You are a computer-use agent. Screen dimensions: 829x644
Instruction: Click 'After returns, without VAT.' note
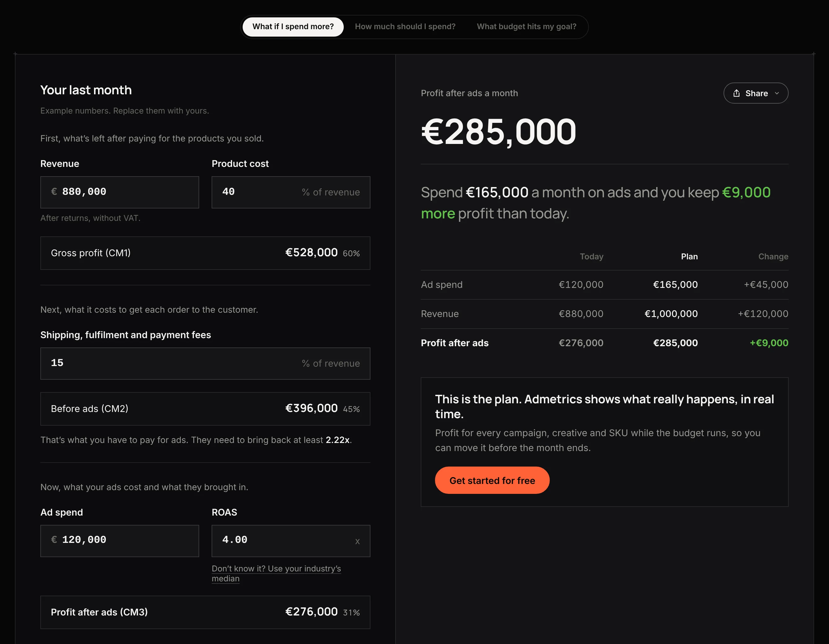[90, 218]
